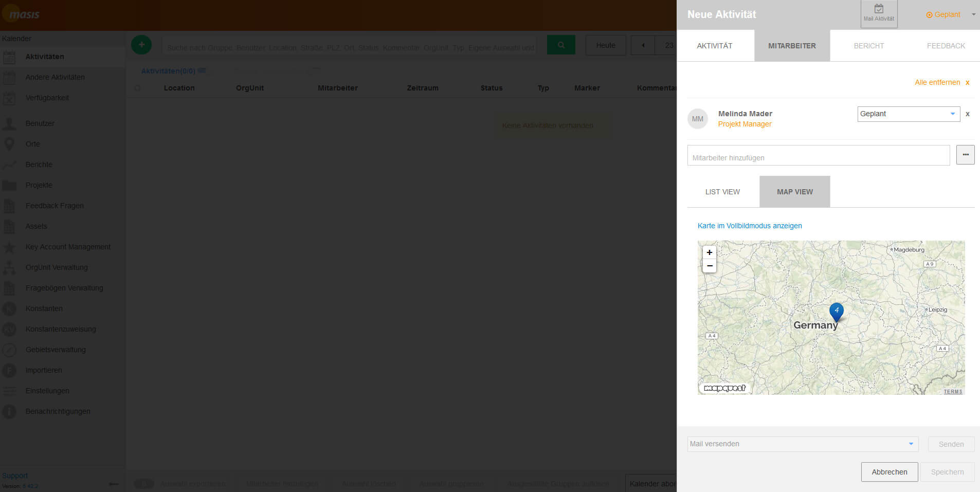Click the Speichern button
This screenshot has width=980, height=492.
(x=947, y=472)
